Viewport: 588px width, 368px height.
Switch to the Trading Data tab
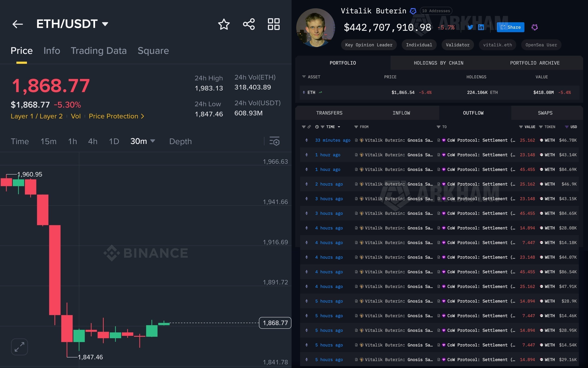99,51
